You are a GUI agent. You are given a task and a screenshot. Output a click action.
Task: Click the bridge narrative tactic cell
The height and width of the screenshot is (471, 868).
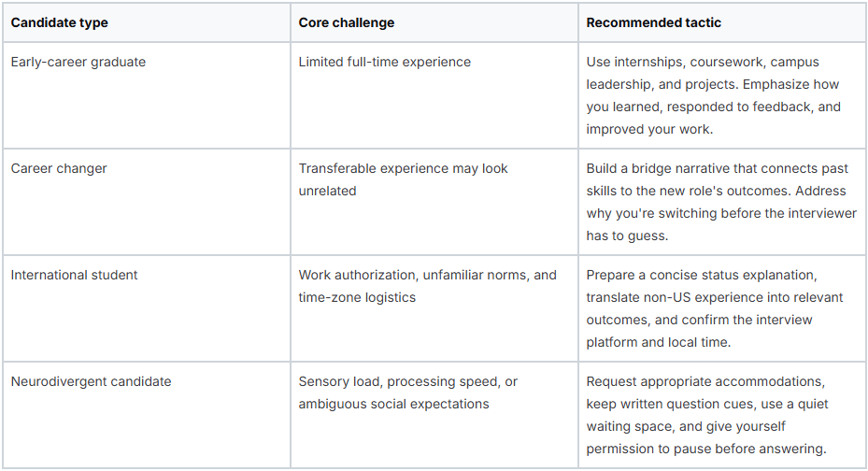[722, 202]
